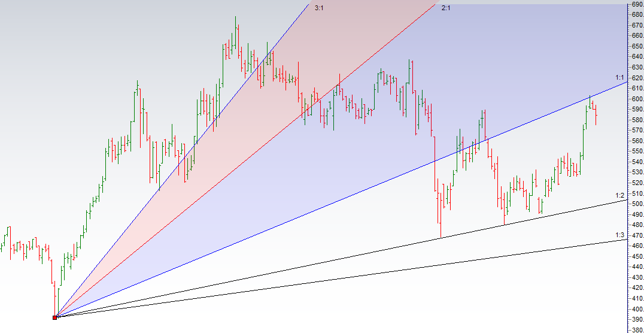This screenshot has width=644, height=333.
Task: Click the 1:3 fan line label
Action: pos(619,235)
